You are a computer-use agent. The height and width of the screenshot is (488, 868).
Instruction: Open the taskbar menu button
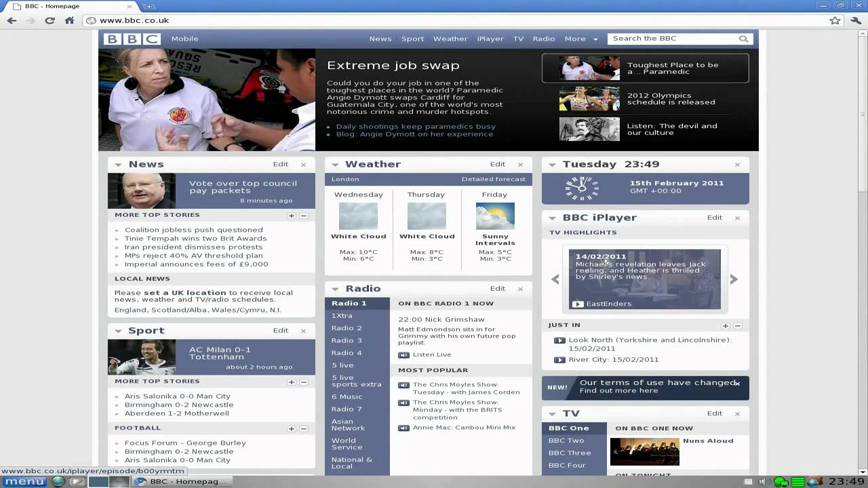[24, 482]
